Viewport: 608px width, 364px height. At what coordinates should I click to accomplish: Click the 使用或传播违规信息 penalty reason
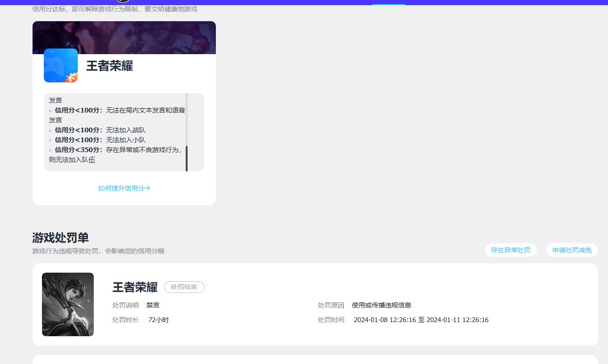click(381, 305)
